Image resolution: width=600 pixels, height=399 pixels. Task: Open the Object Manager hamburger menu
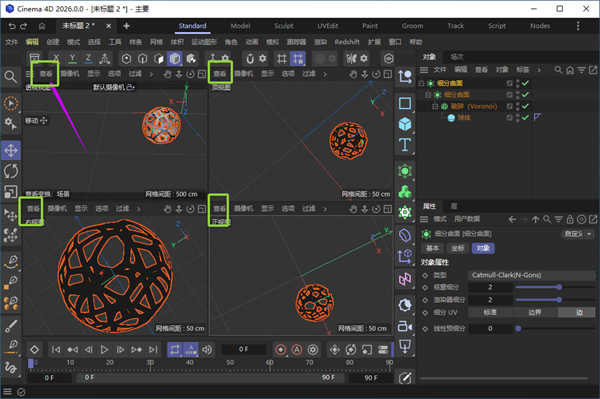click(424, 70)
